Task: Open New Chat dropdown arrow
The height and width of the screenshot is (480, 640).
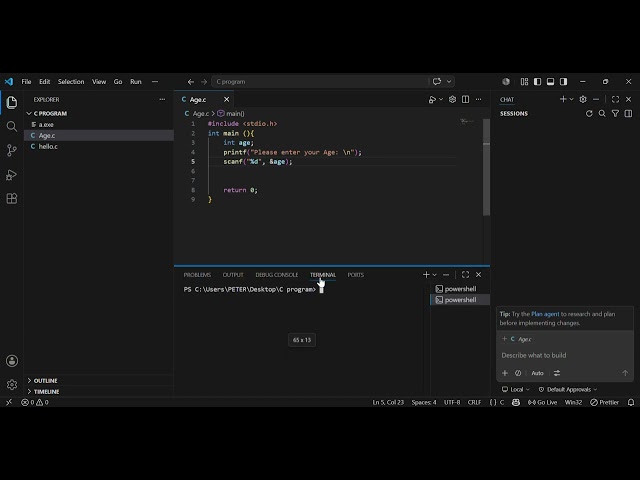Action: [x=571, y=99]
